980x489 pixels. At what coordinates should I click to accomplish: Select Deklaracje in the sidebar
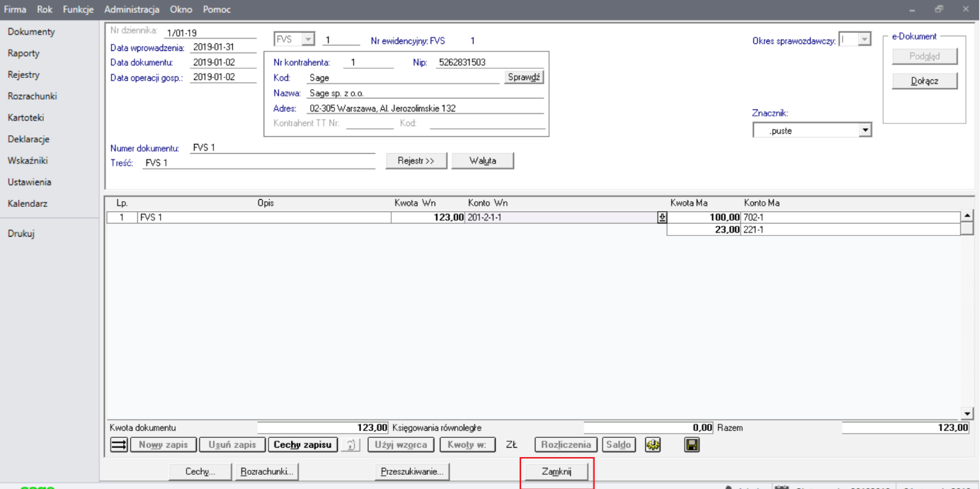point(28,139)
